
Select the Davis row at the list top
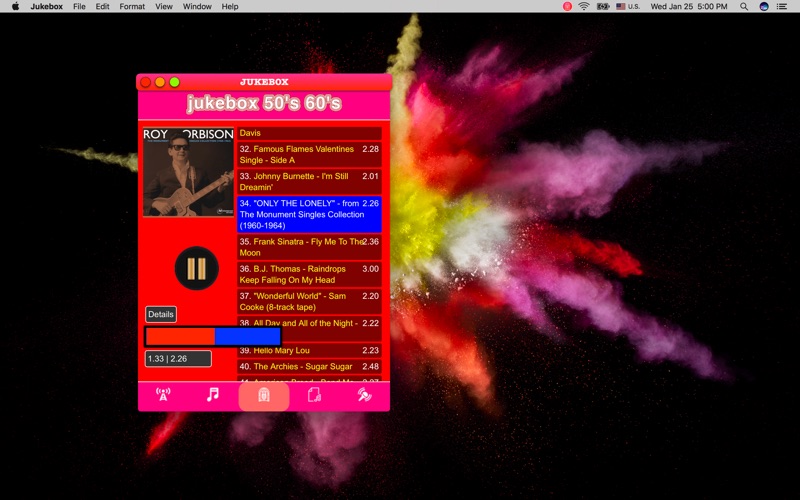(x=309, y=133)
